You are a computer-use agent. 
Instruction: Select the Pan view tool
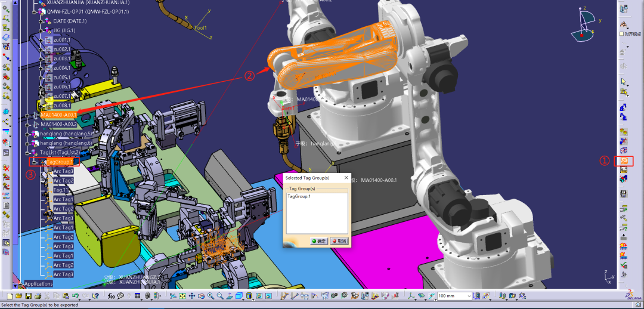(x=192, y=296)
